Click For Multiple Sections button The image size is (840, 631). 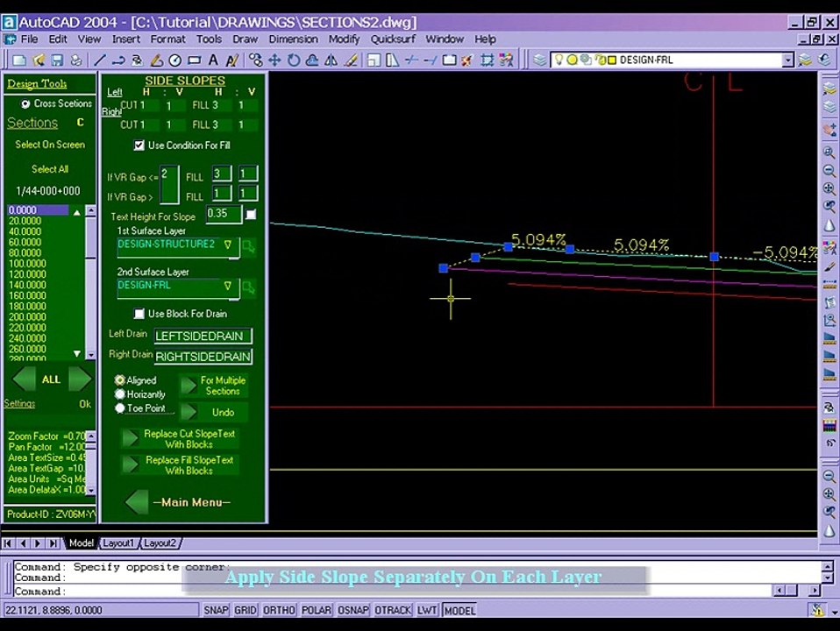214,386
